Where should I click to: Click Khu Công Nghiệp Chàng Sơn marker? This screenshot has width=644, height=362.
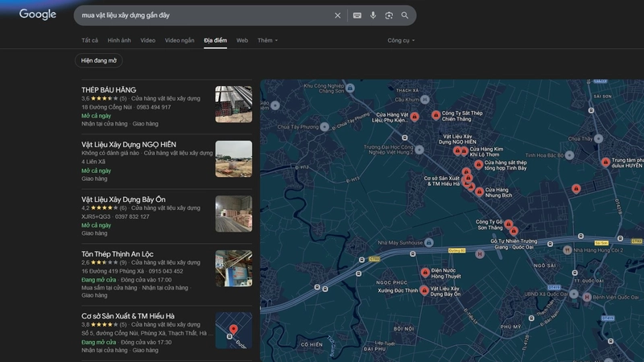350,88
